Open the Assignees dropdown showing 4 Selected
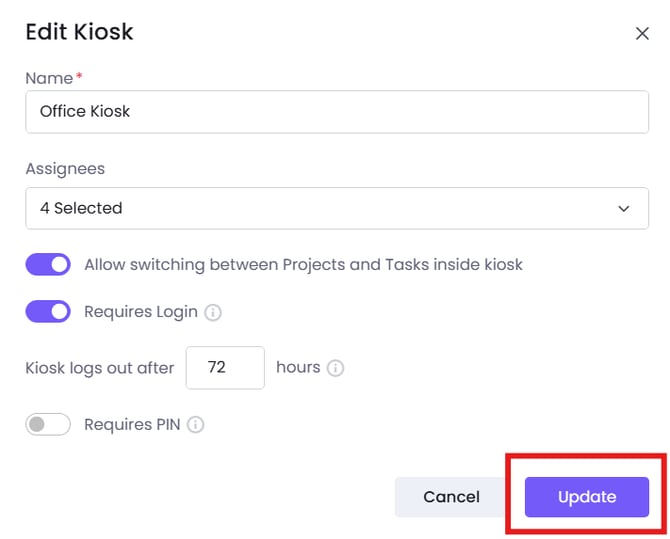The image size is (670, 539). [x=336, y=208]
